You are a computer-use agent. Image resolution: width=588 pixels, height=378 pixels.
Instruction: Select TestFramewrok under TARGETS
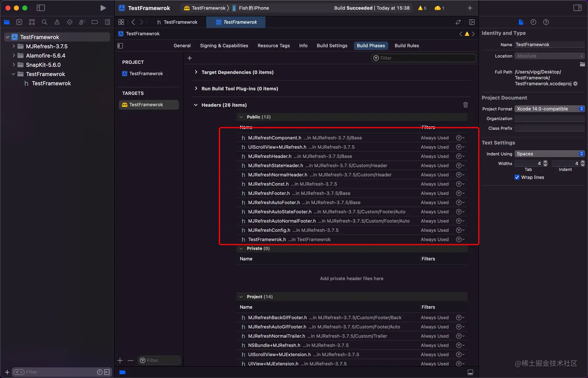[149, 105]
